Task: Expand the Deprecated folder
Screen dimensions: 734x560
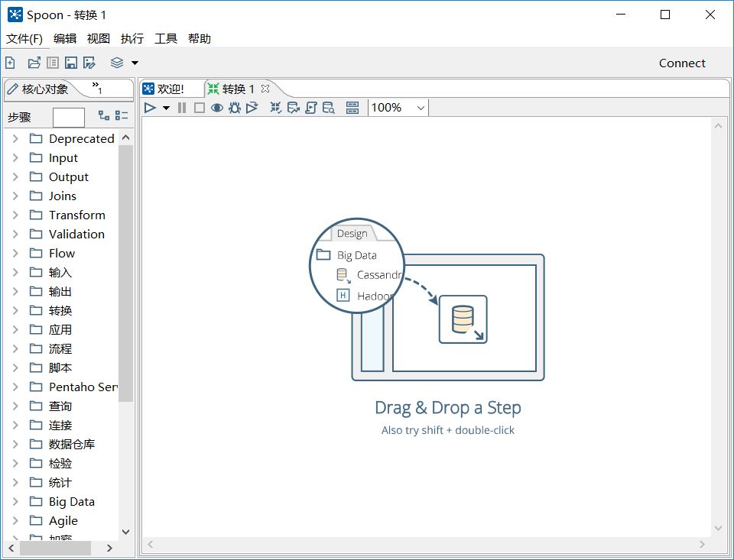Action: (15, 138)
